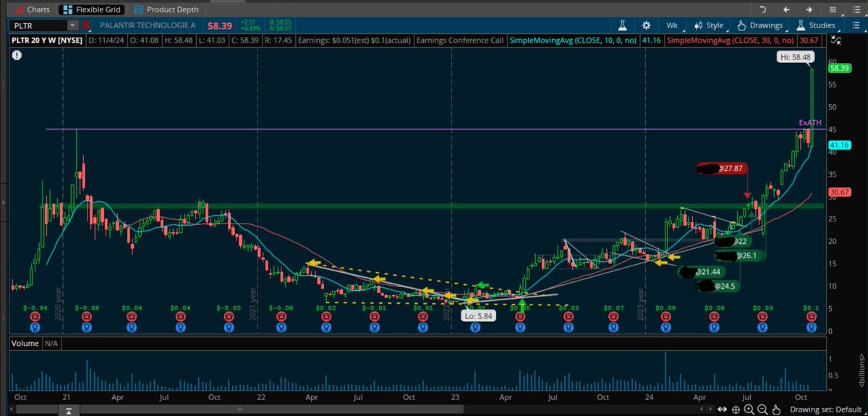The width and height of the screenshot is (868, 416).
Task: Click the blue earnings bulb icon under $0.1
Action: pos(813,327)
